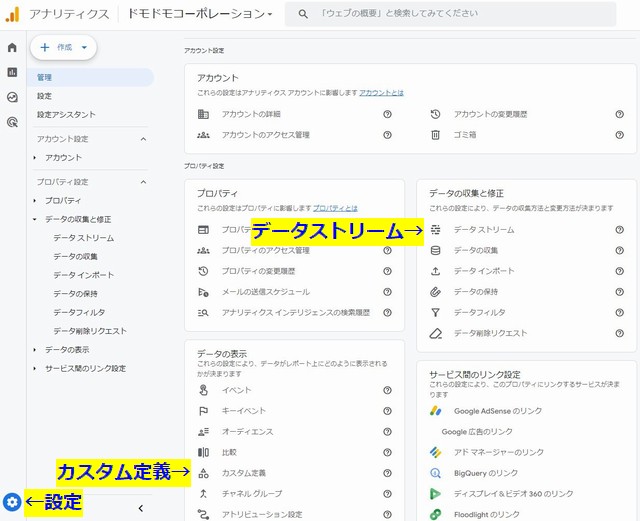This screenshot has width=640, height=521.
Task: Open the Reports bar chart icon
Action: pyautogui.click(x=12, y=72)
